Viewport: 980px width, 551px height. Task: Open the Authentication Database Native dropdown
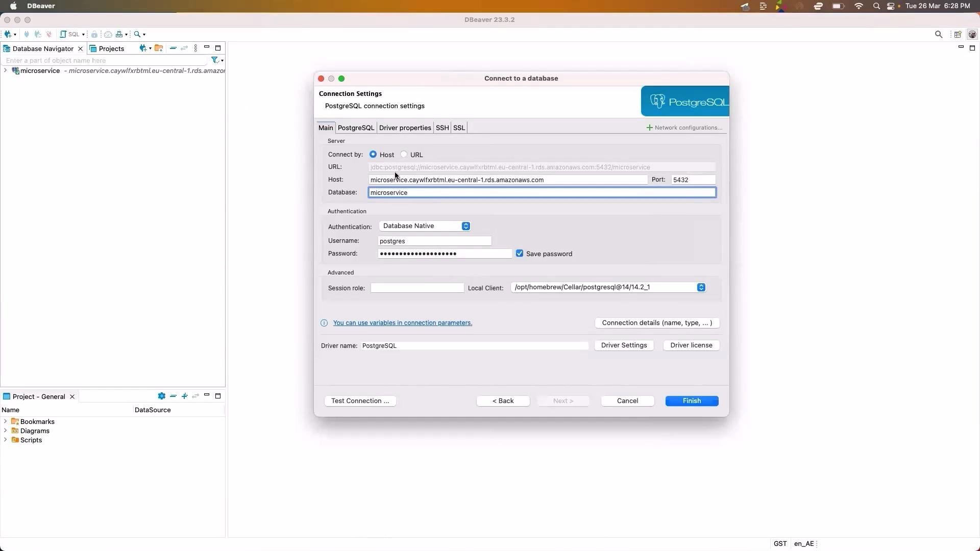[x=425, y=226]
